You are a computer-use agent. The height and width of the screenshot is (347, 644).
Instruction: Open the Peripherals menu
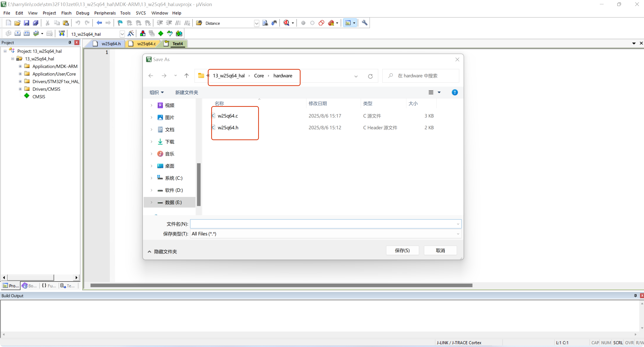[x=105, y=13]
